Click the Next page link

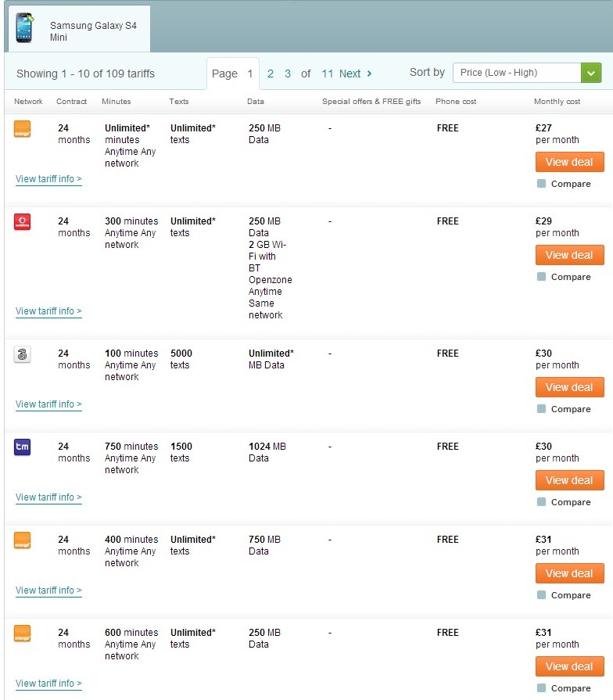(350, 74)
